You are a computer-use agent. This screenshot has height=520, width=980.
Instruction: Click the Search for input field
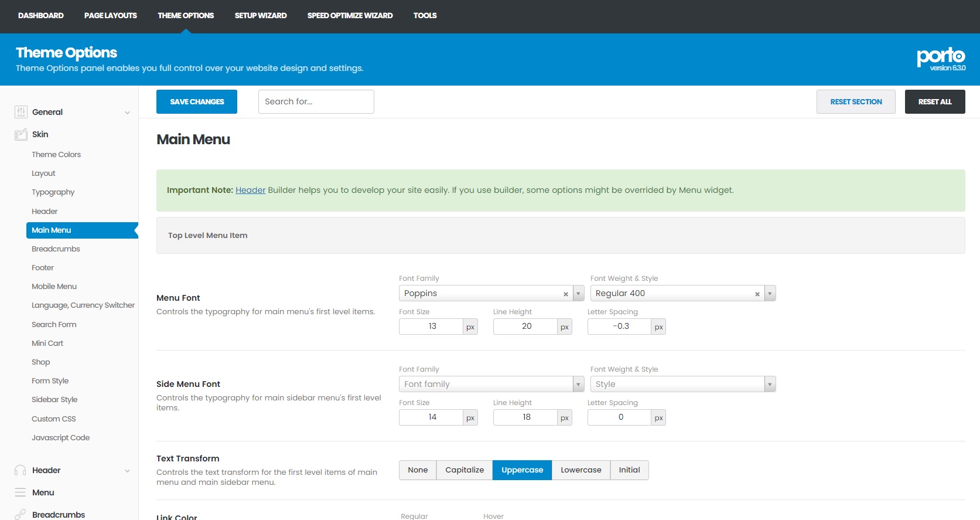click(x=316, y=102)
